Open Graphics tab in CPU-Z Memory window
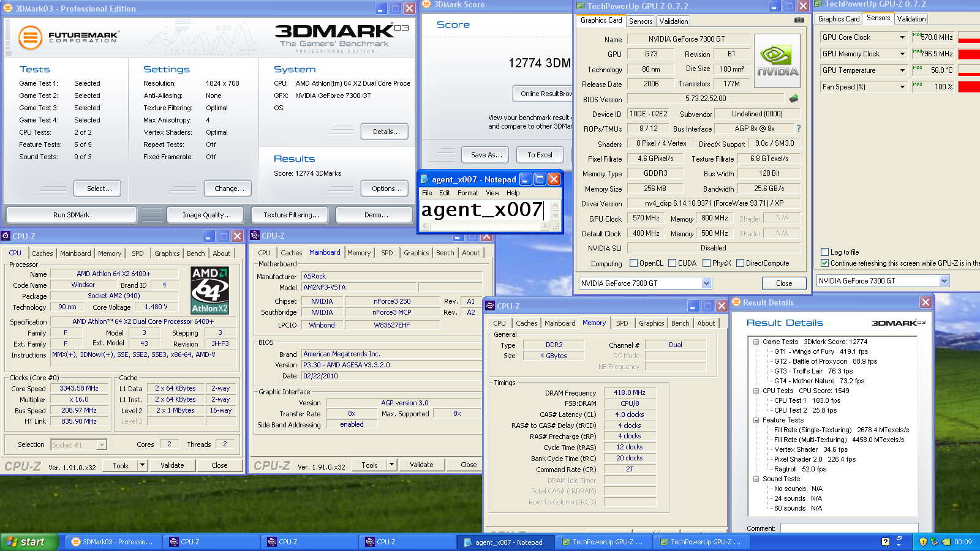 pyautogui.click(x=652, y=323)
